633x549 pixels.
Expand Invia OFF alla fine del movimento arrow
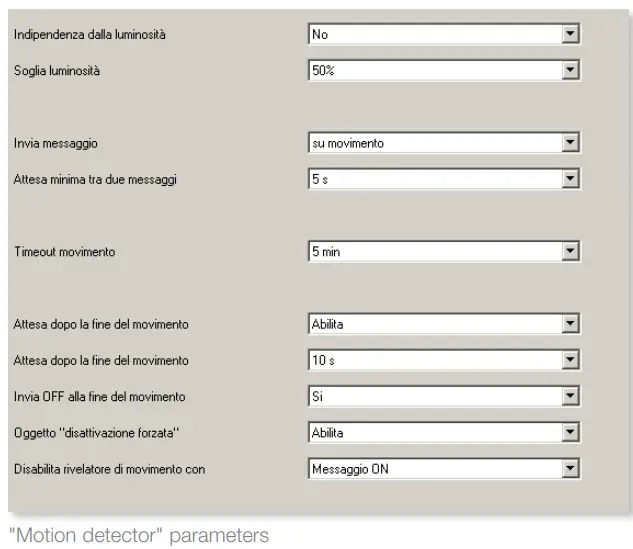[x=570, y=396]
